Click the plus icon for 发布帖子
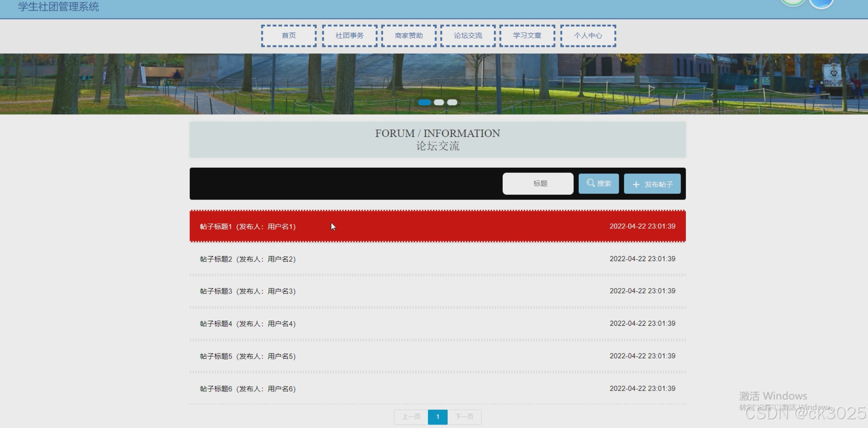868x428 pixels. 636,185
